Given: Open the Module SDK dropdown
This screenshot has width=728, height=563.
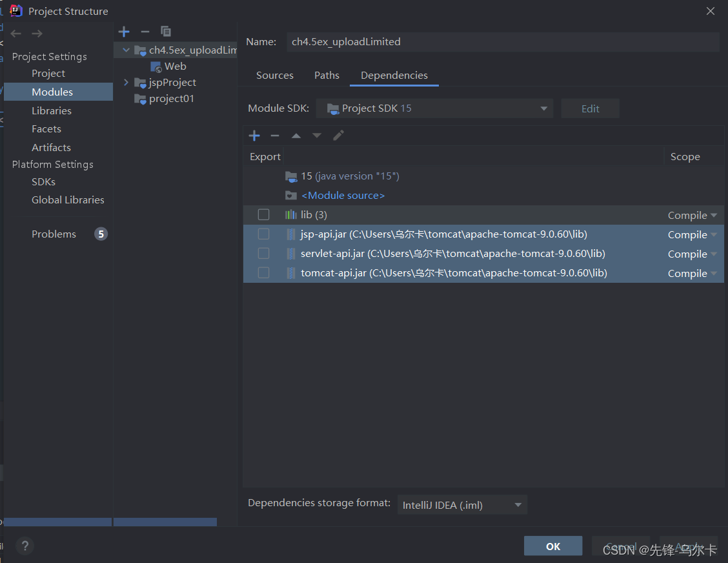Looking at the screenshot, I should click(x=543, y=108).
